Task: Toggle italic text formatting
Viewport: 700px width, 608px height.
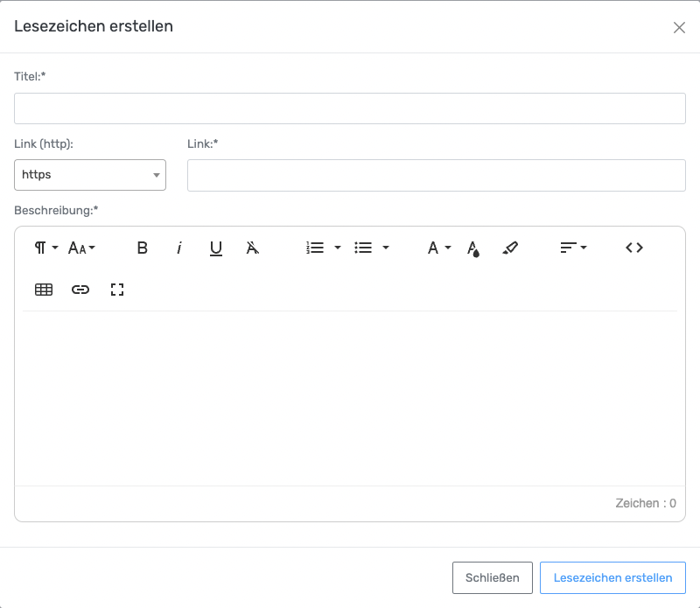Action: pos(179,248)
